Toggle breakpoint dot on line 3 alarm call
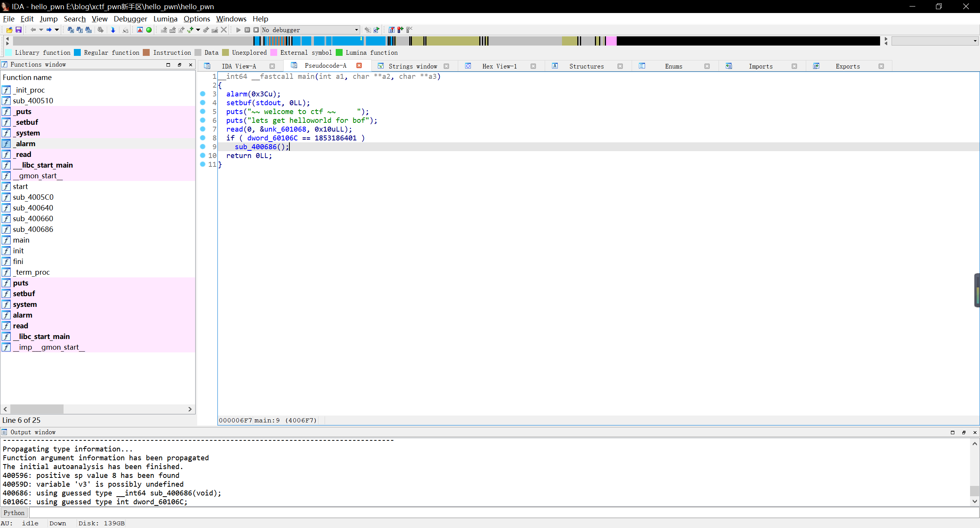The height and width of the screenshot is (528, 980). coord(203,94)
